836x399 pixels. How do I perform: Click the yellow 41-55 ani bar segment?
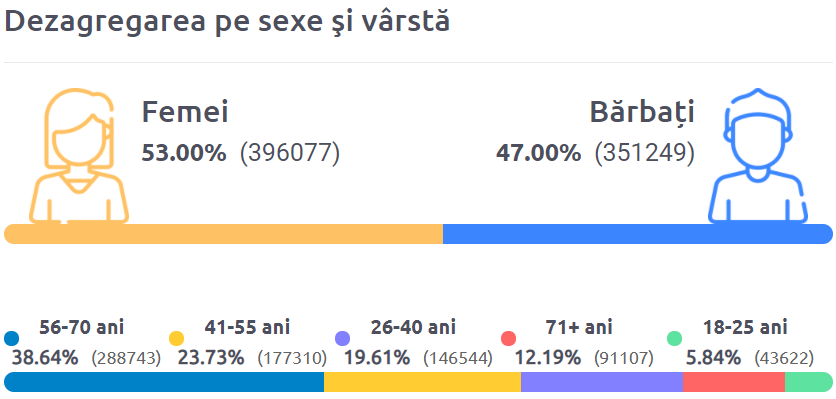pos(422,382)
